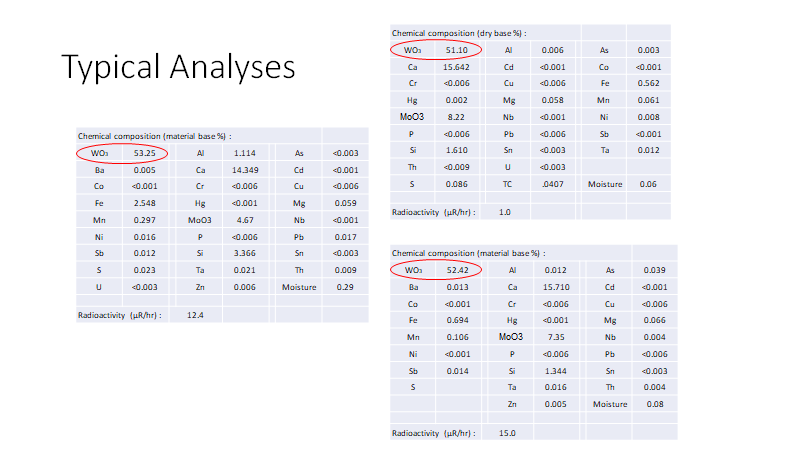Click the Radioactivity 1.0 value
The height and width of the screenshot is (450, 800).
505,212
